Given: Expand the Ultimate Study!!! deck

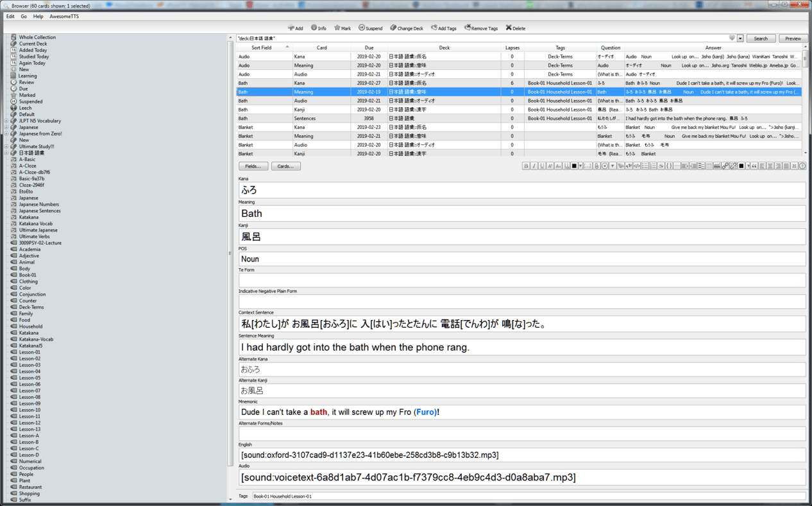Looking at the screenshot, I should pyautogui.click(x=6, y=146).
